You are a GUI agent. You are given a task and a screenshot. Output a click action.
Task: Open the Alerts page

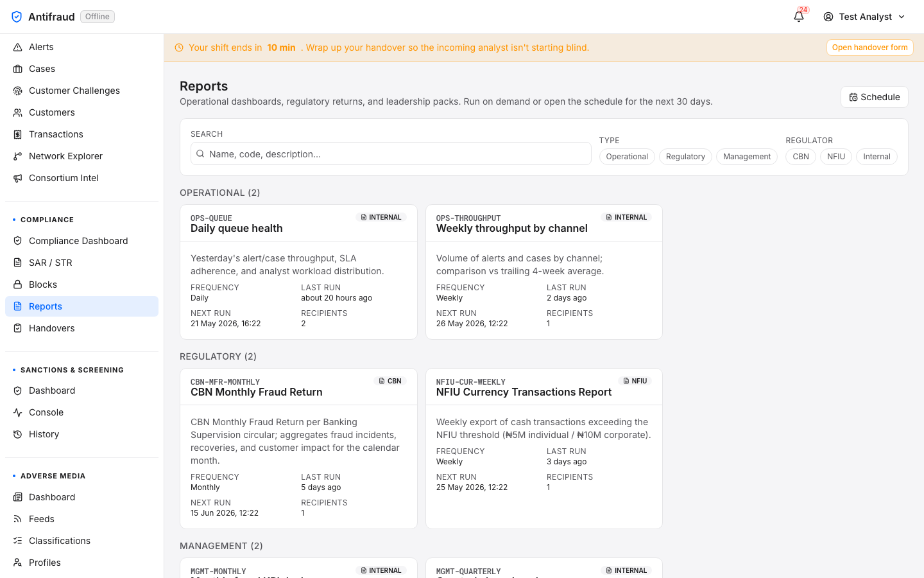tap(81, 47)
